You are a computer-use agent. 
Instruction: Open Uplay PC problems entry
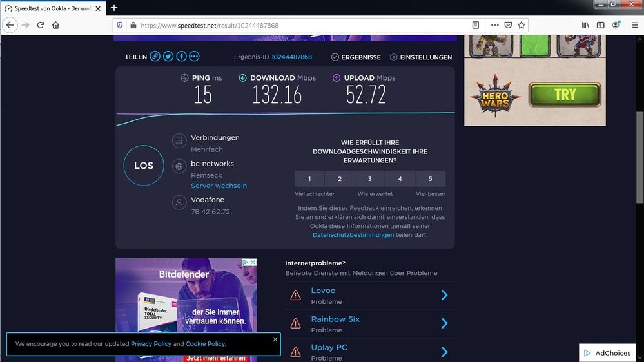[x=370, y=351]
